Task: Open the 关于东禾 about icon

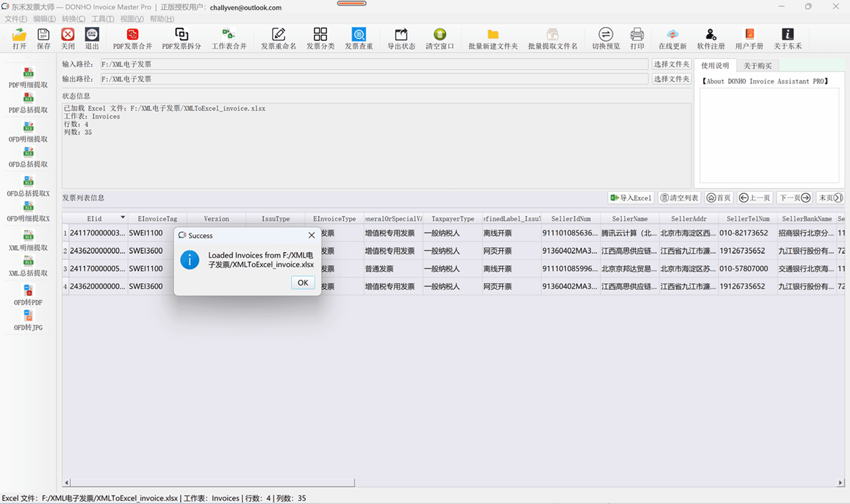Action: pos(788,38)
